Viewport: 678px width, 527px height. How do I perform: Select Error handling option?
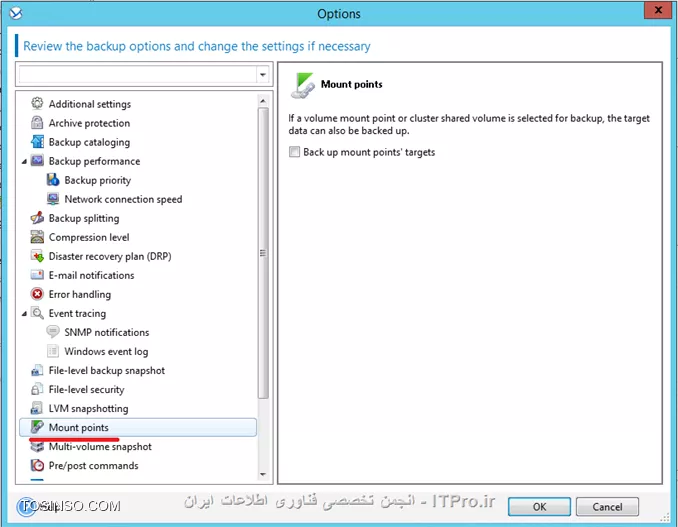pyautogui.click(x=80, y=294)
